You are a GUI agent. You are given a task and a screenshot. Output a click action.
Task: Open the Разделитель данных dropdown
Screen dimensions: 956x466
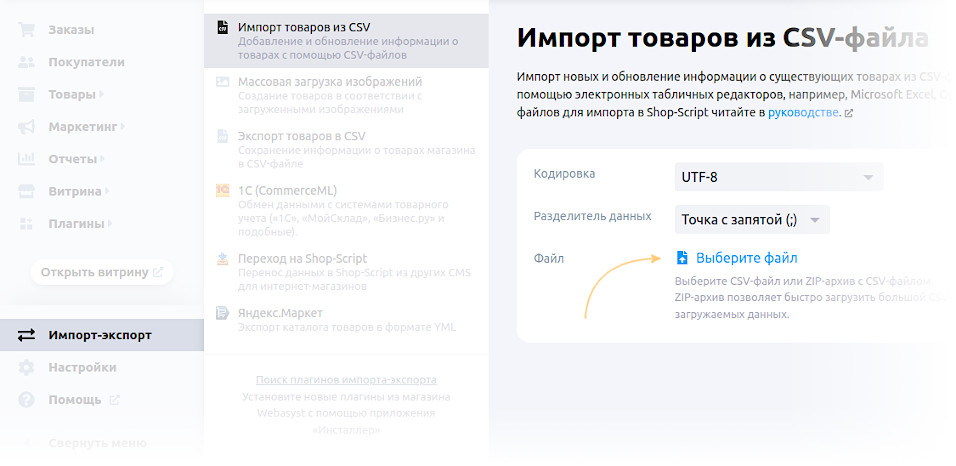click(x=752, y=220)
